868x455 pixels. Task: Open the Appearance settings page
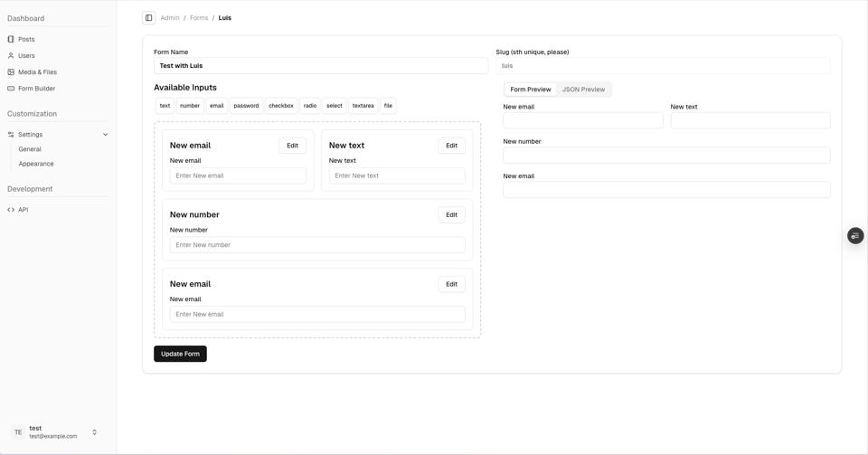pyautogui.click(x=36, y=164)
